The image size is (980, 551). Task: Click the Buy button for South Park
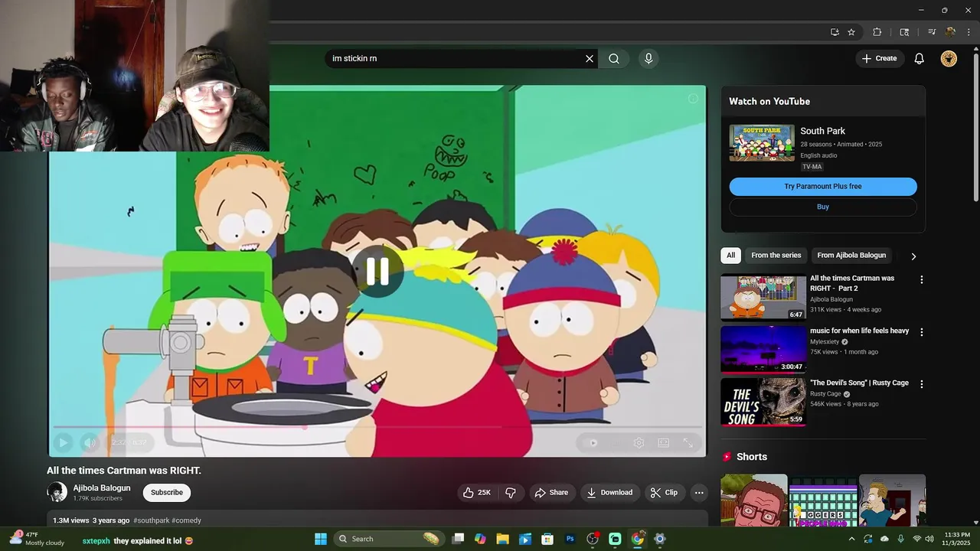point(823,207)
